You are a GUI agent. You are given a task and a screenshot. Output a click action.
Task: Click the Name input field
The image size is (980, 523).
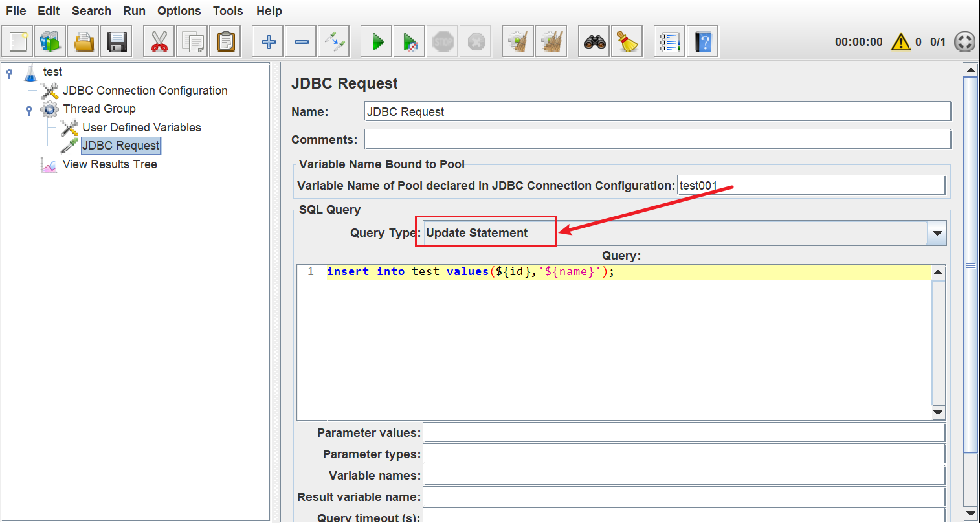[x=658, y=111]
